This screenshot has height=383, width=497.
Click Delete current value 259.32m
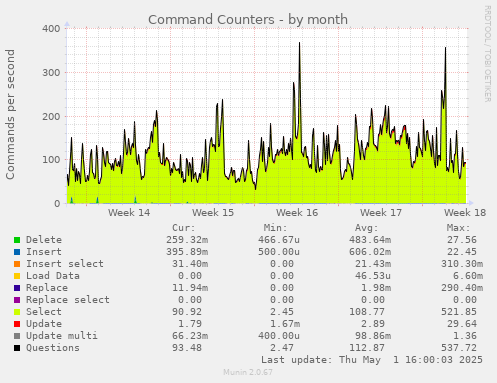click(187, 240)
